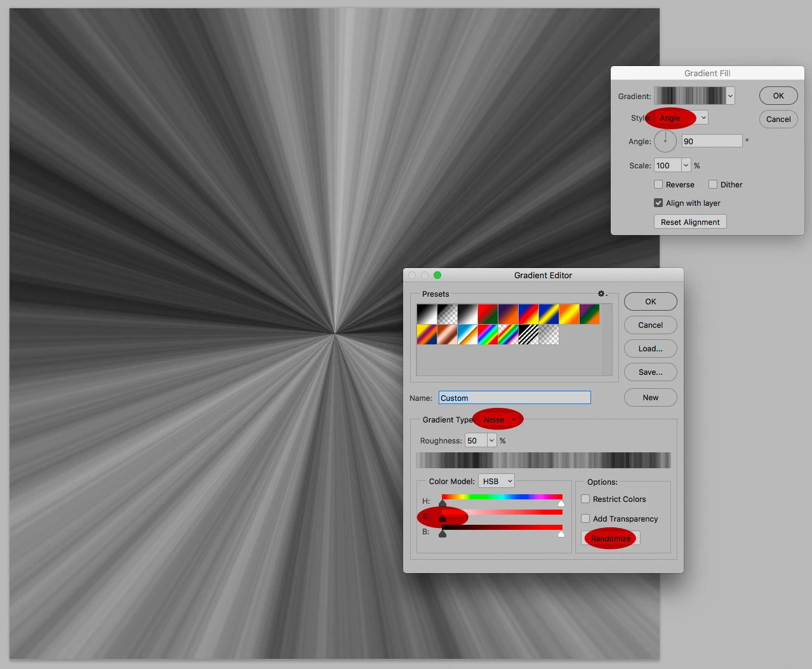Pick the opaque Spectrum rainbow preset
This screenshot has height=669, width=812.
point(488,334)
